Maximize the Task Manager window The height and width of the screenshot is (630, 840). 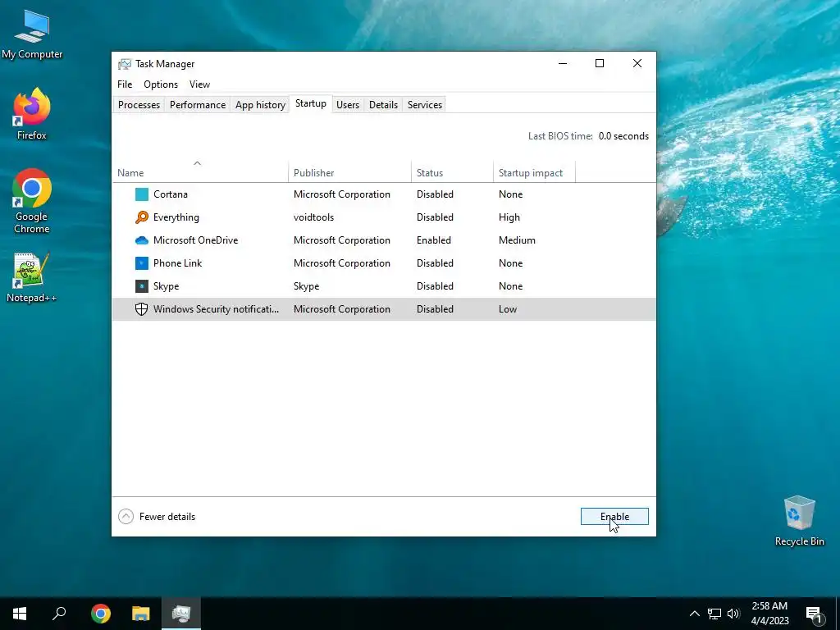coord(600,64)
